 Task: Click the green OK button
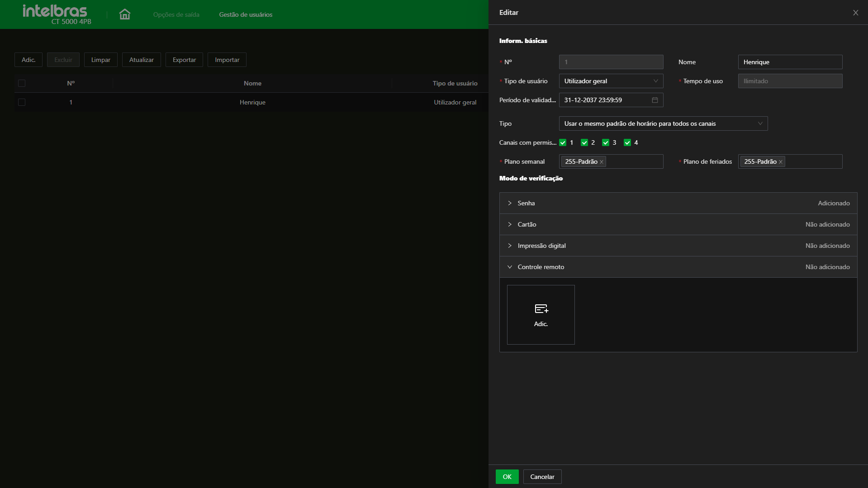tap(507, 477)
